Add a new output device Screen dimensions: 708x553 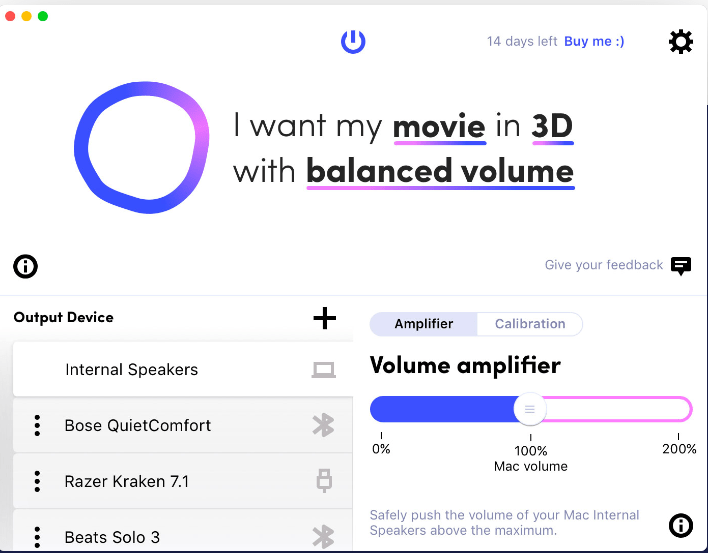pyautogui.click(x=324, y=318)
